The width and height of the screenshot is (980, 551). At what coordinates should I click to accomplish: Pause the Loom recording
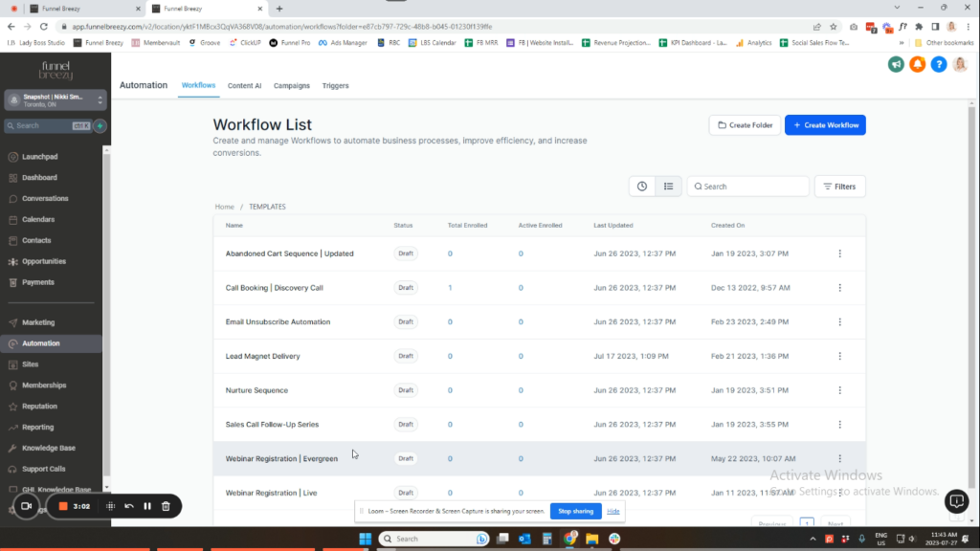click(x=147, y=506)
